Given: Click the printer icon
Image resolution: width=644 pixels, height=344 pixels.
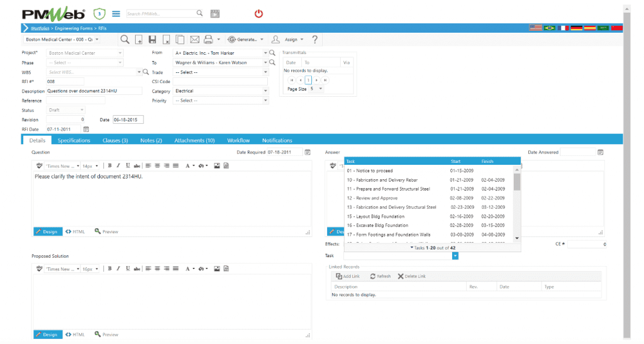Looking at the screenshot, I should [208, 40].
